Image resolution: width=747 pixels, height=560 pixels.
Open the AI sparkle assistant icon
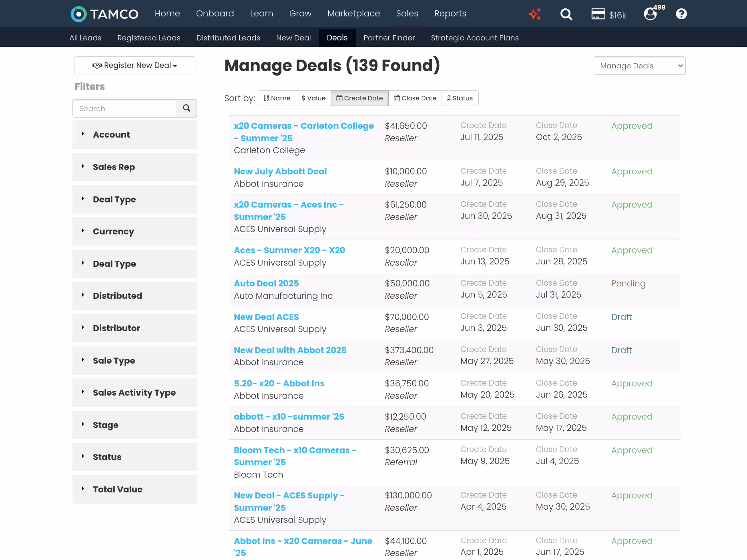coord(535,14)
